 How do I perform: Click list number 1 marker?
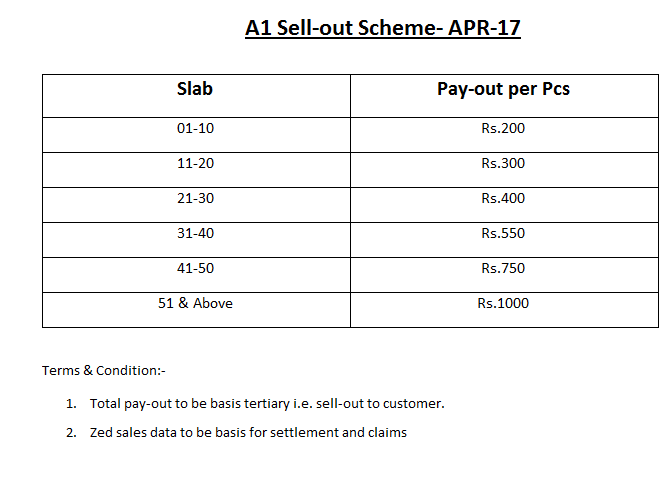coord(71,404)
